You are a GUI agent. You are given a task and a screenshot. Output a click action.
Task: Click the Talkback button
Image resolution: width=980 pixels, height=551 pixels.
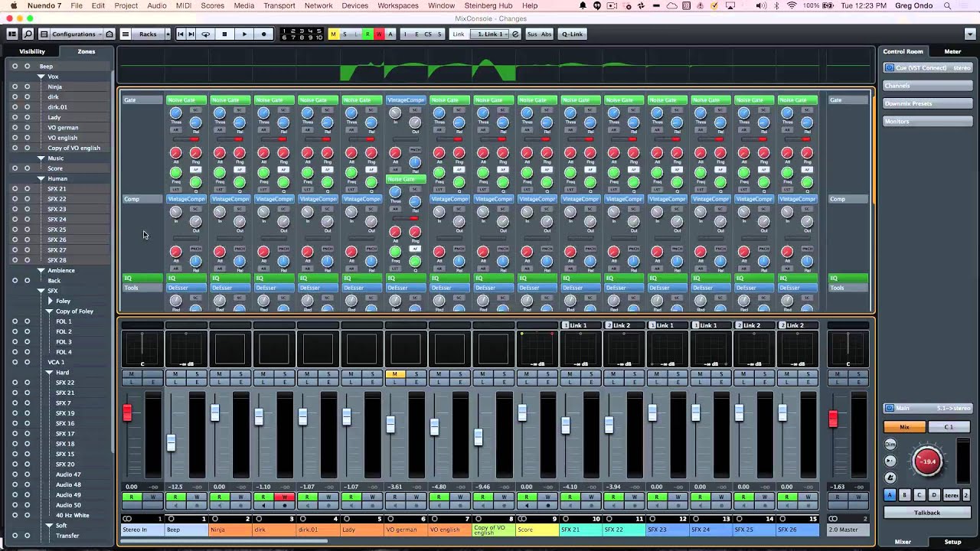point(927,513)
